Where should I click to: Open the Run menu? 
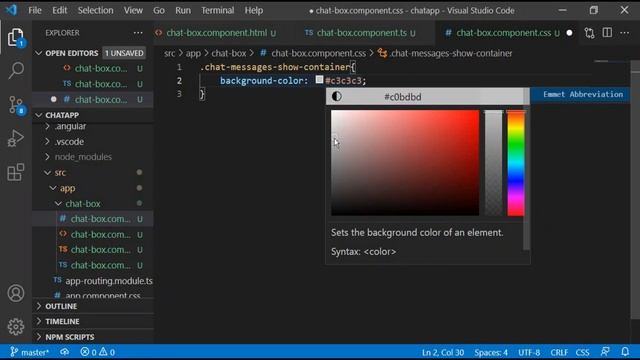(x=183, y=10)
